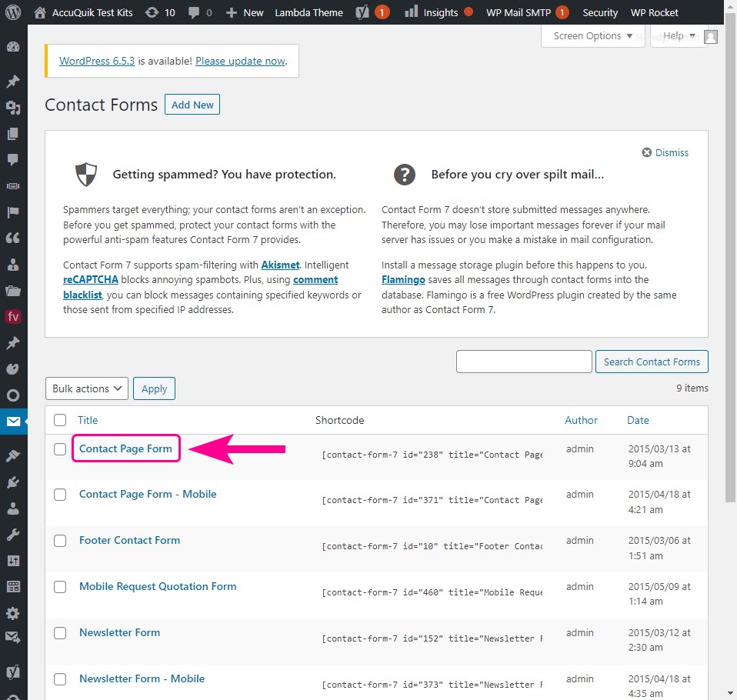
Task: Open the WordPress 6.5.3 link
Action: tap(97, 61)
